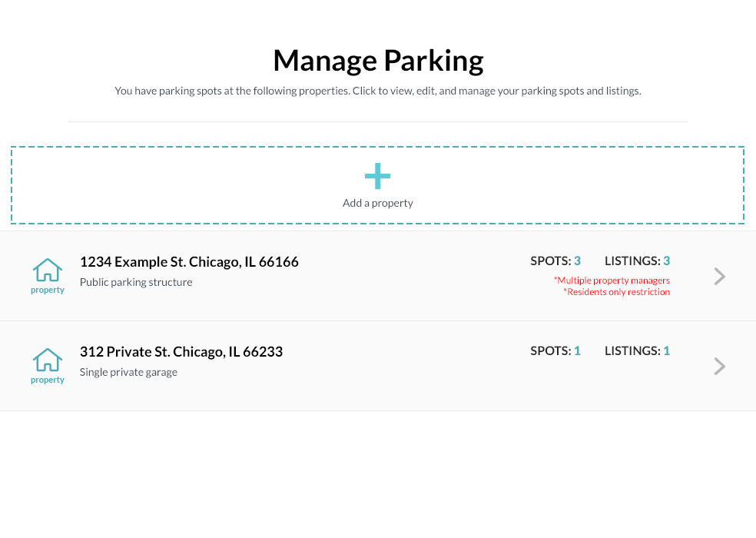Click the SPOTS count 3 for 1234 Example St
Viewport: 756px width, 538px height.
coord(577,261)
